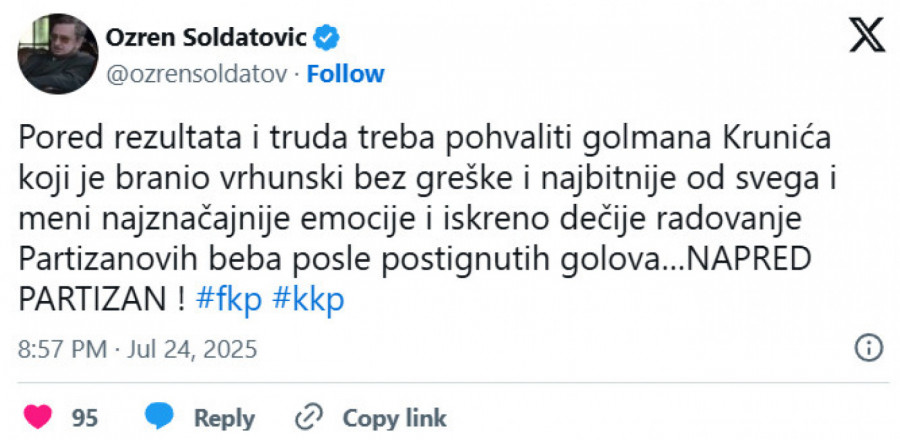
Task: Open Ozren Soldatovic's profile picture
Action: tap(58, 56)
